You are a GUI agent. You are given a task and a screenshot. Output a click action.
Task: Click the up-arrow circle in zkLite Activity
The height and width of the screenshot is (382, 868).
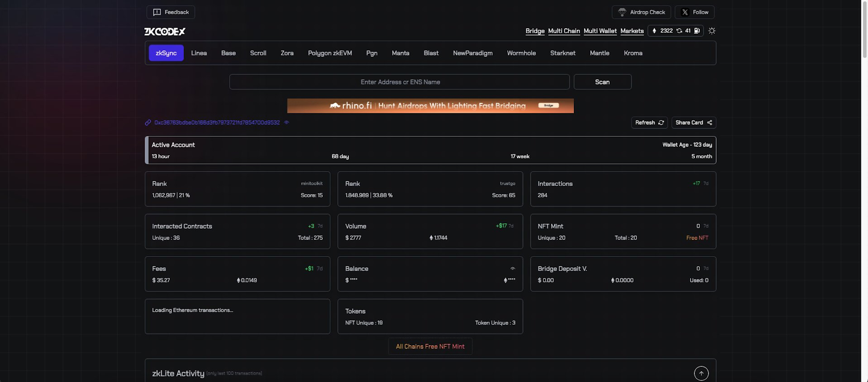701,373
